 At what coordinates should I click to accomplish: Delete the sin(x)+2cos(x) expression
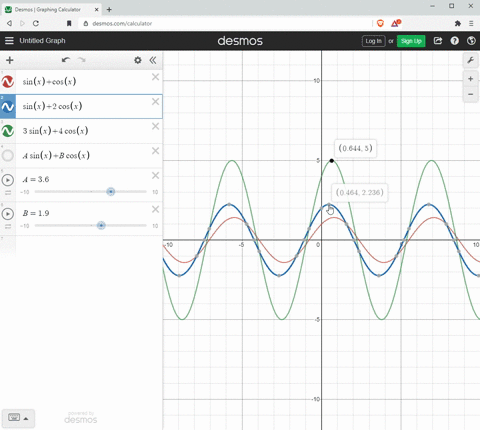(x=155, y=102)
